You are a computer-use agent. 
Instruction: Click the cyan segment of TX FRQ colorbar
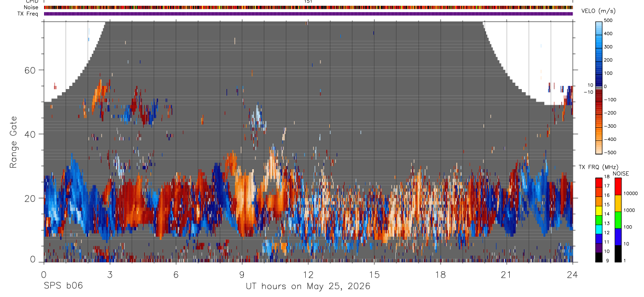pyautogui.click(x=599, y=229)
